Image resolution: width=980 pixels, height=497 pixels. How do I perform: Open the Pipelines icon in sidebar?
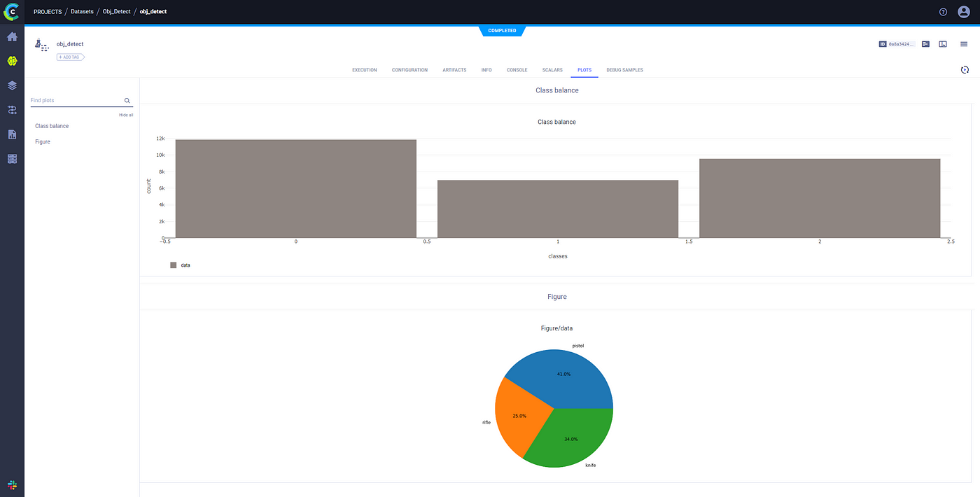tap(12, 110)
